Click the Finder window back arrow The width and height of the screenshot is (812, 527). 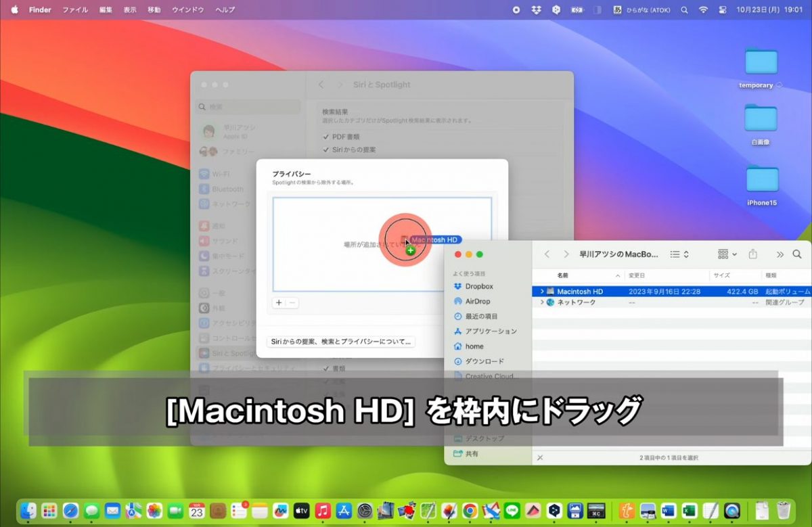(547, 254)
